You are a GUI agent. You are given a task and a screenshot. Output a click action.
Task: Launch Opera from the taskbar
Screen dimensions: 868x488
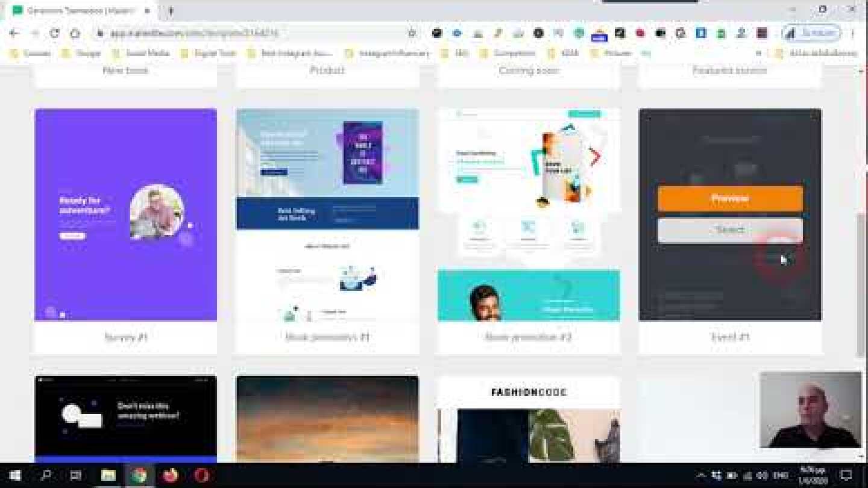tap(202, 475)
